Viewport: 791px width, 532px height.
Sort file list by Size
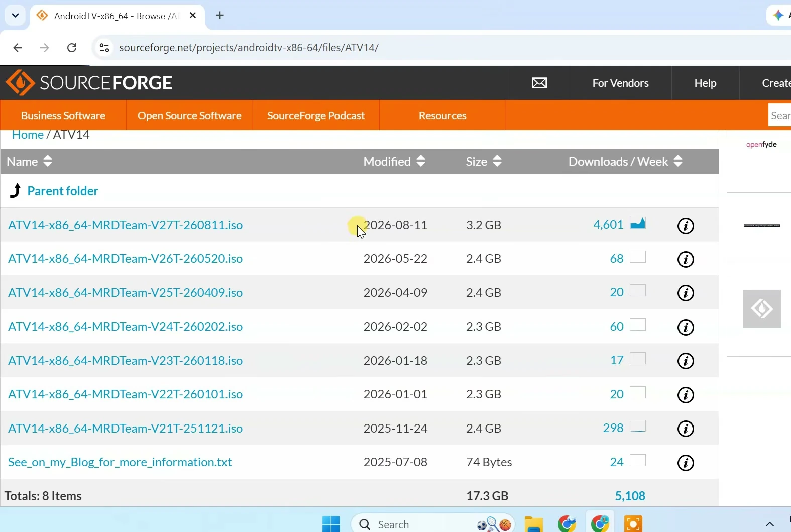[x=484, y=161]
